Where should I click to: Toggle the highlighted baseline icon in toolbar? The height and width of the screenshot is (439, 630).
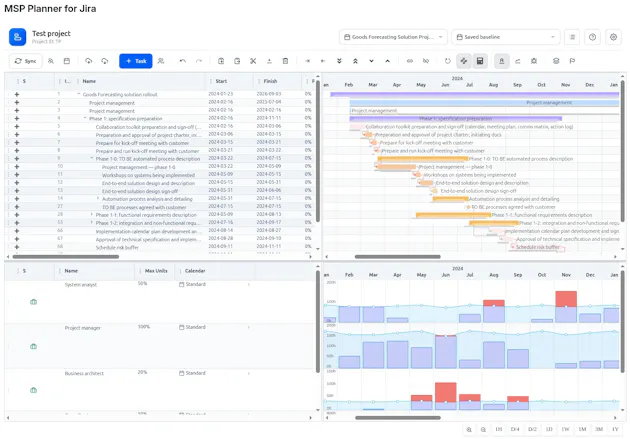(501, 61)
